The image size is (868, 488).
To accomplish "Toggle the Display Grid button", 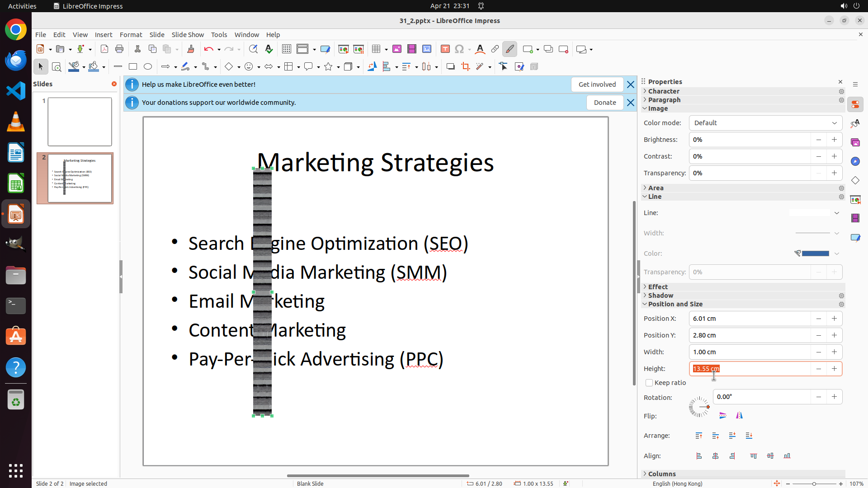I will pyautogui.click(x=286, y=49).
